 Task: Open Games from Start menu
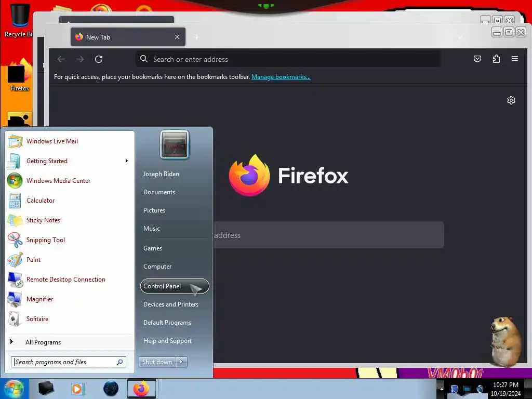pyautogui.click(x=153, y=248)
